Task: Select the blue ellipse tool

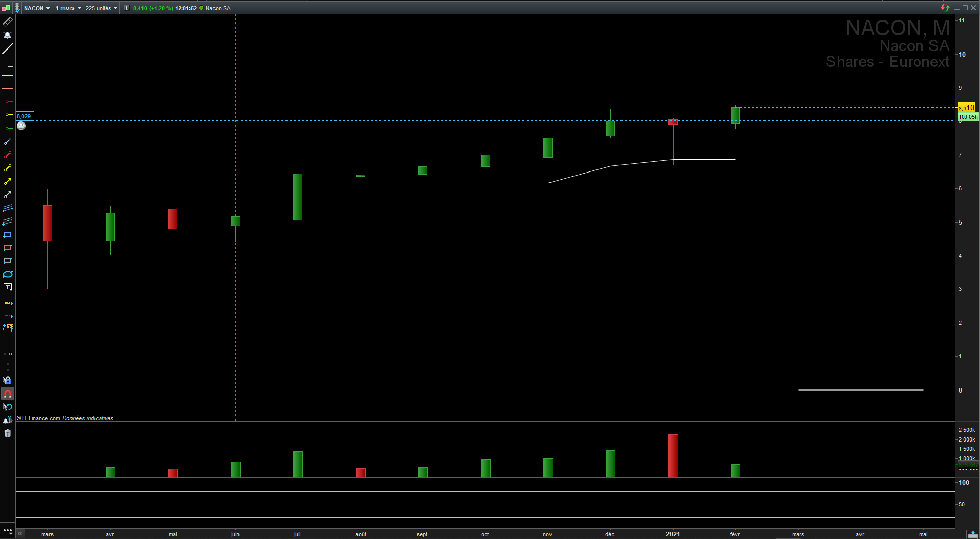Action: pyautogui.click(x=8, y=274)
